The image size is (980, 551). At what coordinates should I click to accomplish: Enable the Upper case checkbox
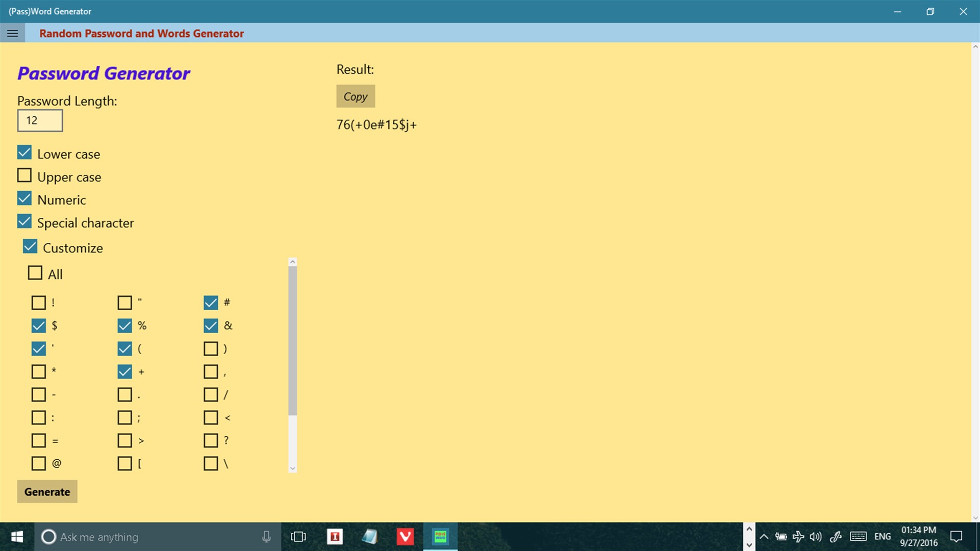pos(24,176)
